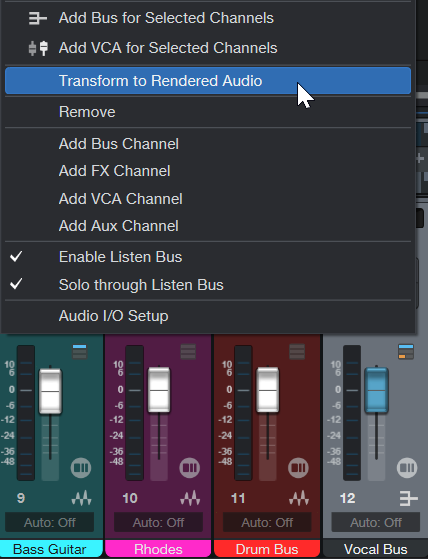The image size is (428, 559).
Task: Open Rhodes Auto: Off automation dropdown
Action: (158, 523)
